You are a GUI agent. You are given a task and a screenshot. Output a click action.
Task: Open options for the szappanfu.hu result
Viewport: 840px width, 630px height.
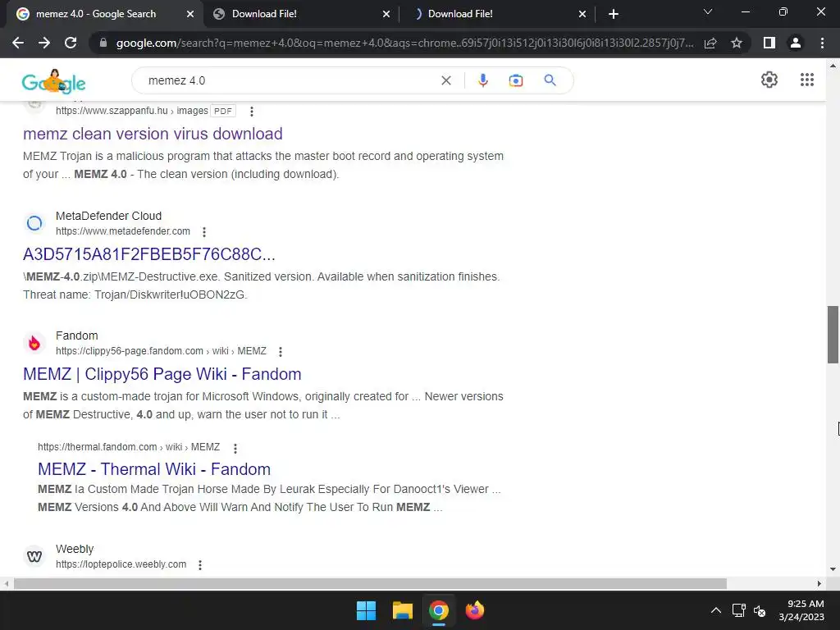tap(252, 111)
